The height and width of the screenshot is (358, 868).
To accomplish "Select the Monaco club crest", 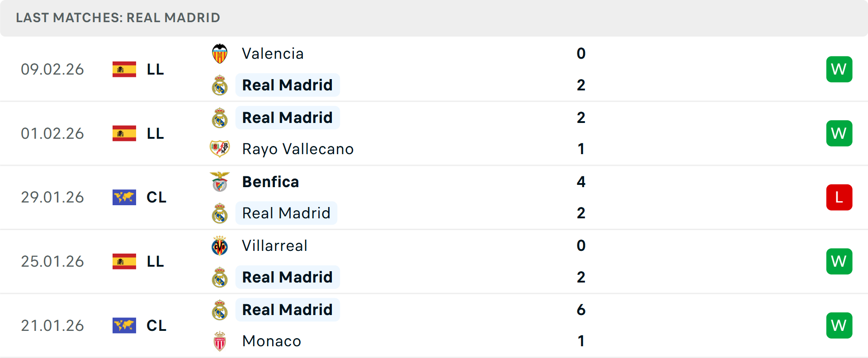I will pos(220,341).
